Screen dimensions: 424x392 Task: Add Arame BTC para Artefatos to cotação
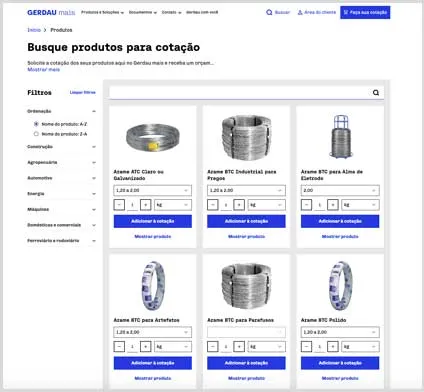click(x=153, y=363)
